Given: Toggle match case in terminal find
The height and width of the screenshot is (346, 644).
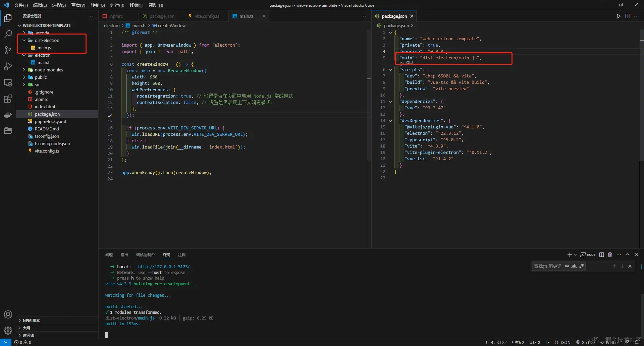Looking at the screenshot, I should (x=567, y=266).
